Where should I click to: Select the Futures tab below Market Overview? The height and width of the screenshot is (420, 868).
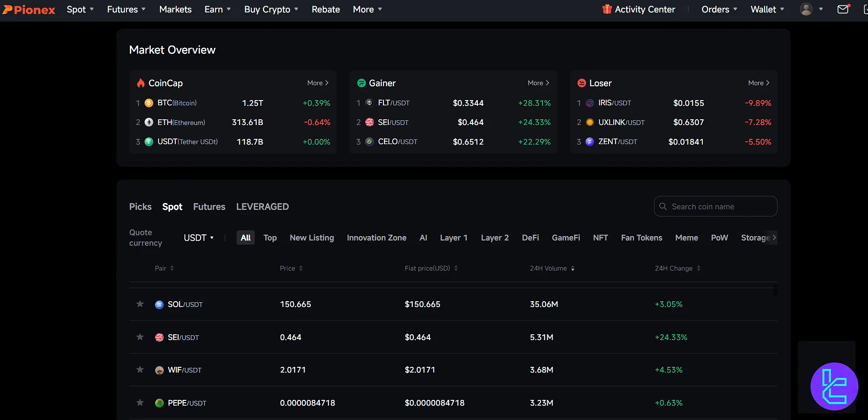pyautogui.click(x=209, y=206)
